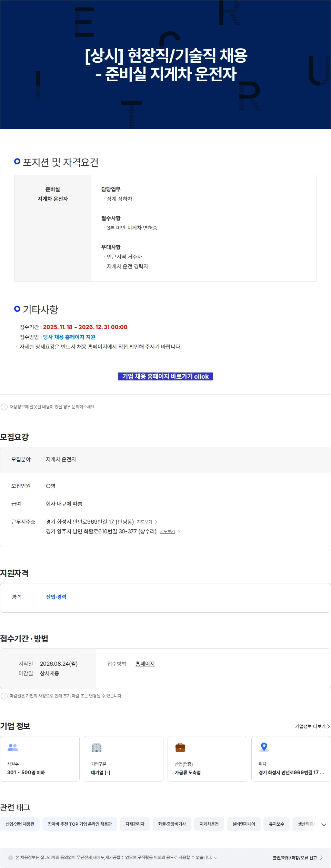Open 기업 채용 홈페이지 바로가기 click button
The width and height of the screenshot is (331, 868).
[165, 377]
